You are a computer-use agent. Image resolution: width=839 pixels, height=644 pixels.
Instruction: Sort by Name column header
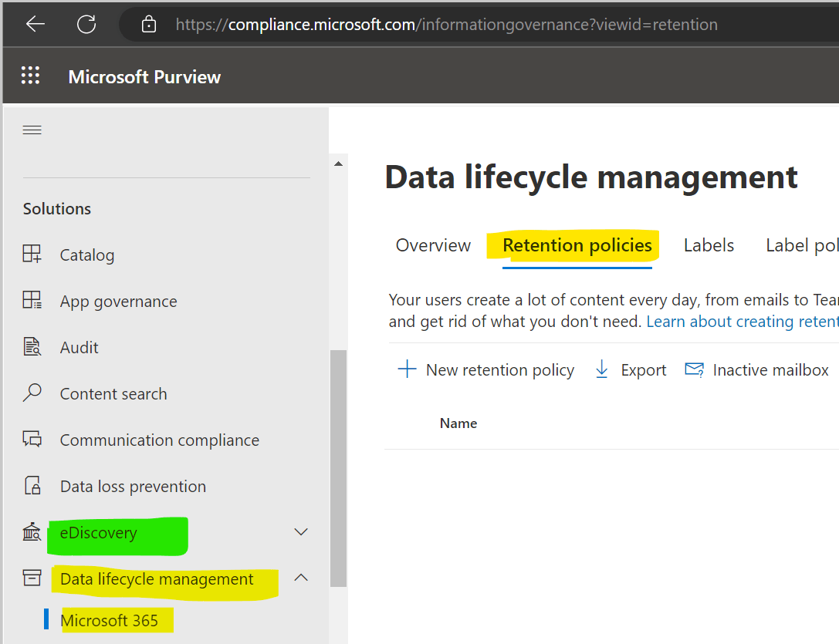[x=458, y=423]
